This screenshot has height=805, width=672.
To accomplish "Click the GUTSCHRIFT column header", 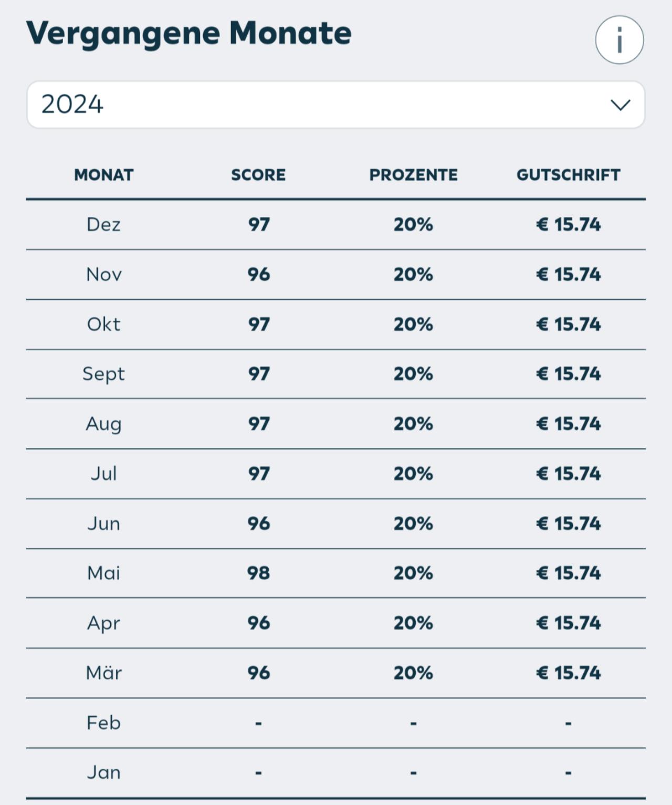I will pos(568,175).
